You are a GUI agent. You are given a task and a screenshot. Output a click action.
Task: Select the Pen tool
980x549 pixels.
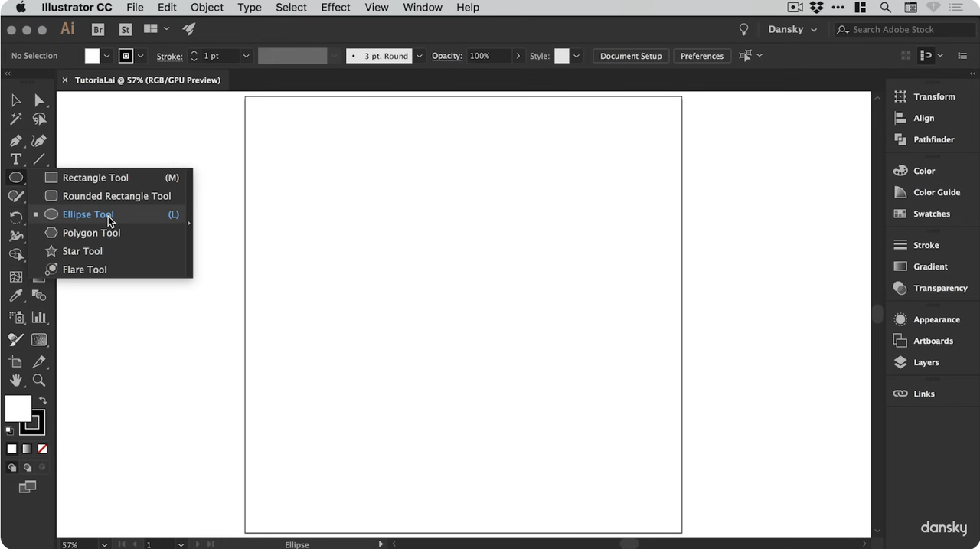pyautogui.click(x=15, y=141)
